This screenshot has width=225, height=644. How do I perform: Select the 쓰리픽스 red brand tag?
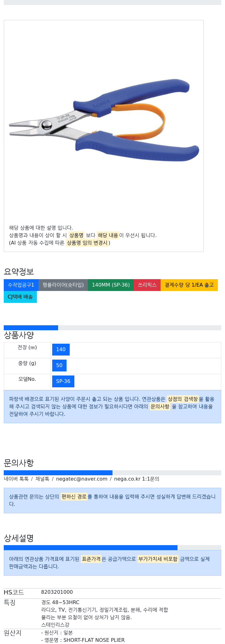pyautogui.click(x=147, y=285)
